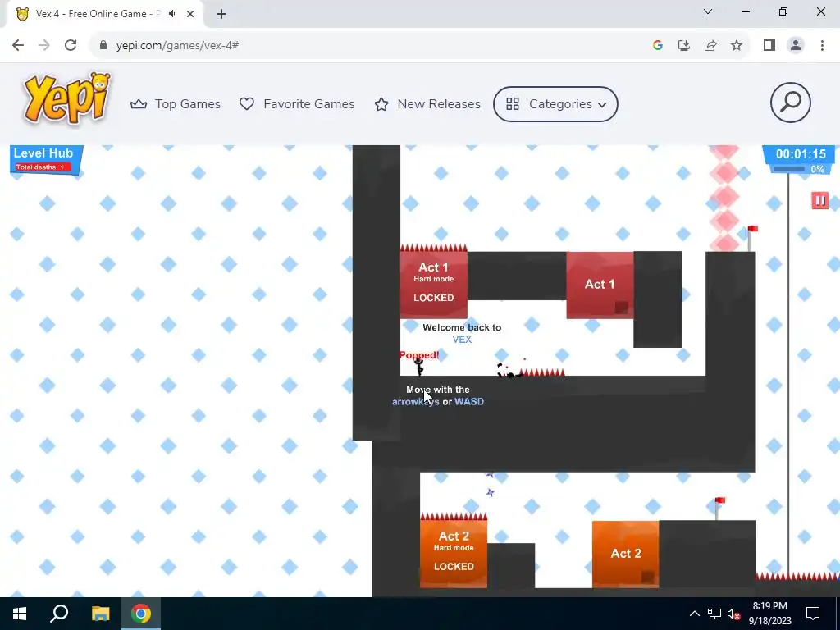The image size is (840, 630).
Task: Click the Welcome back to VEX text
Action: click(462, 333)
